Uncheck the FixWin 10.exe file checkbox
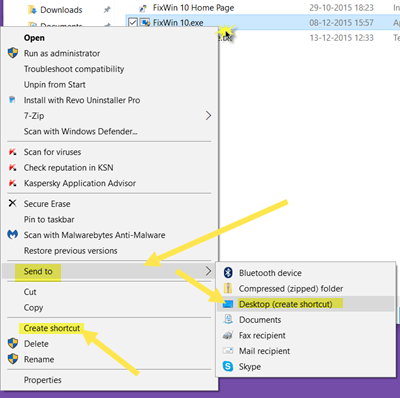This screenshot has width=400, height=398. [133, 22]
